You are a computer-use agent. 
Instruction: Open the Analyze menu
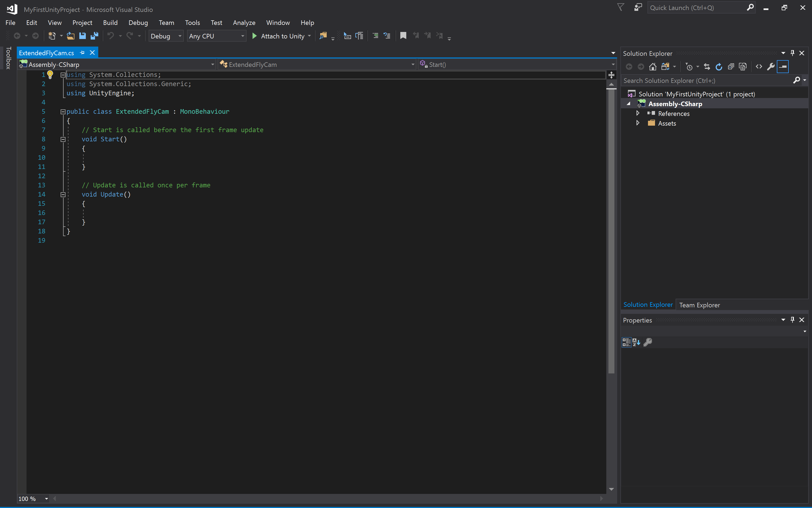pyautogui.click(x=244, y=22)
